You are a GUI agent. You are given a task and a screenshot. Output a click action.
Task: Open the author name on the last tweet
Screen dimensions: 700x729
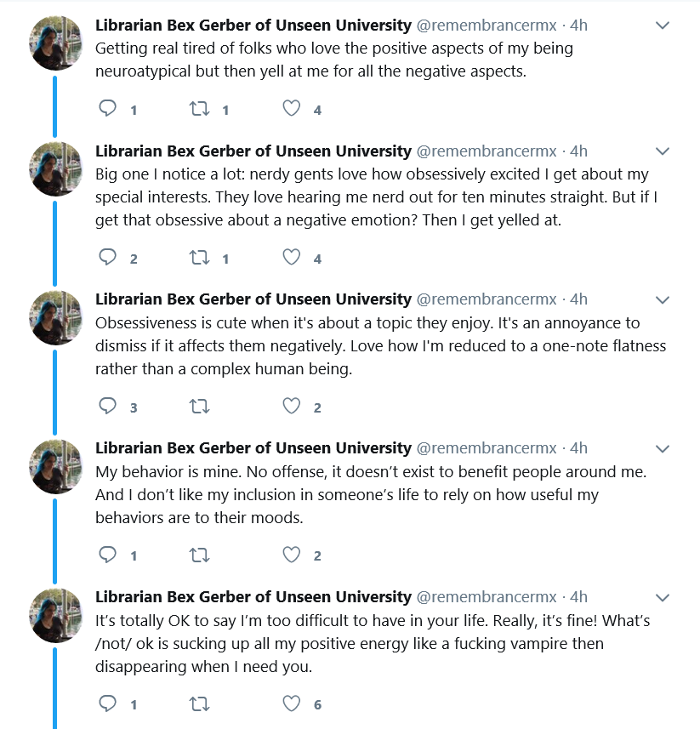click(253, 597)
